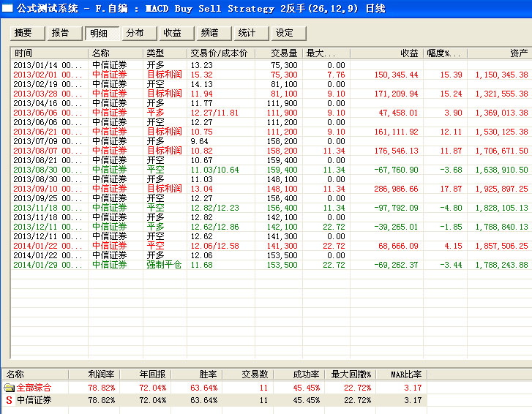Viewport: 532px width, 414px height.
Task: Click the 交易价/成本价 column header
Action: coord(221,53)
